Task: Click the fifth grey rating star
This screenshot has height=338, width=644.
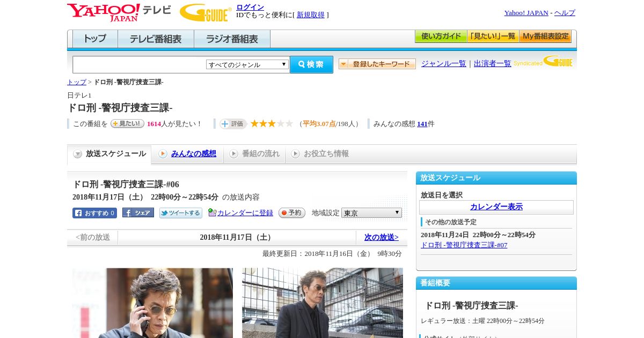Action: pyautogui.click(x=289, y=123)
